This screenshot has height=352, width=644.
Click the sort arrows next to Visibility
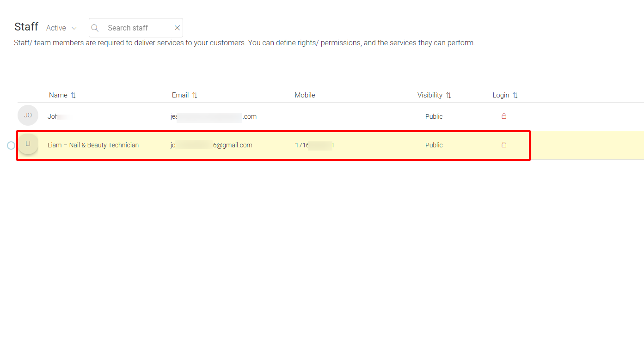(x=448, y=95)
